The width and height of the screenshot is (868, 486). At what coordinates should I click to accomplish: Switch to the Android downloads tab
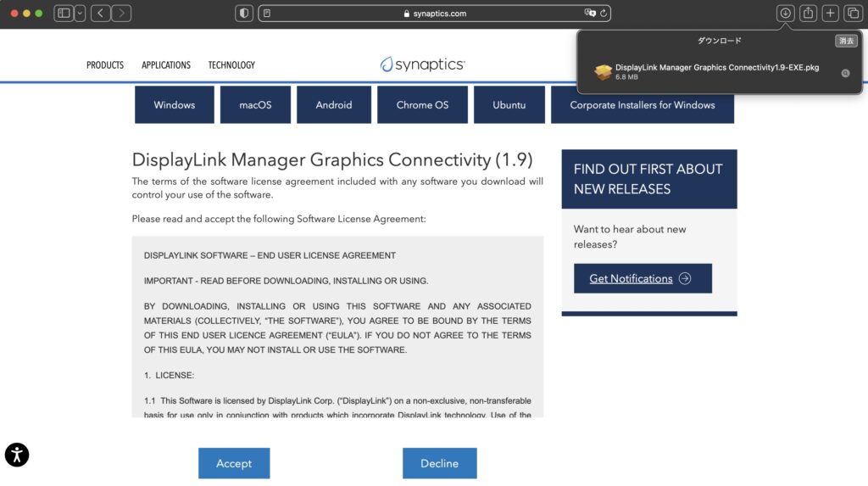pos(334,104)
